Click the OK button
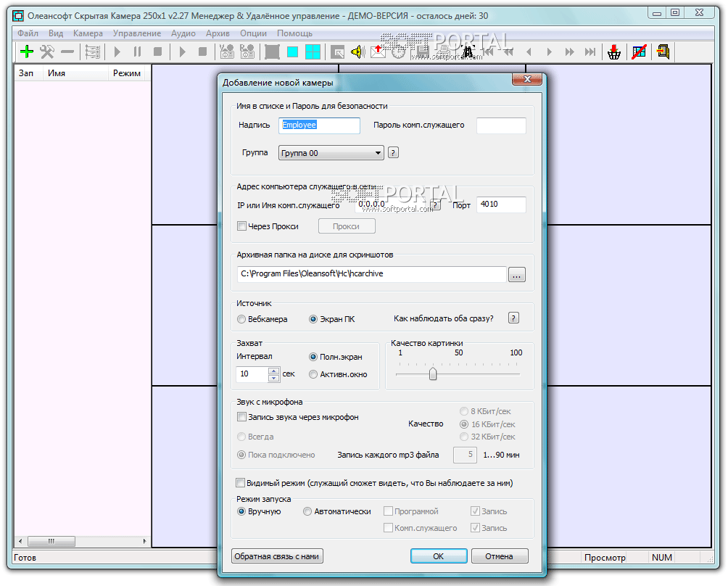This screenshot has height=586, width=728. (x=439, y=556)
